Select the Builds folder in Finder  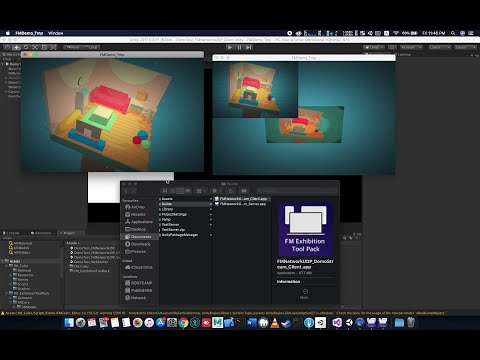click(186, 204)
